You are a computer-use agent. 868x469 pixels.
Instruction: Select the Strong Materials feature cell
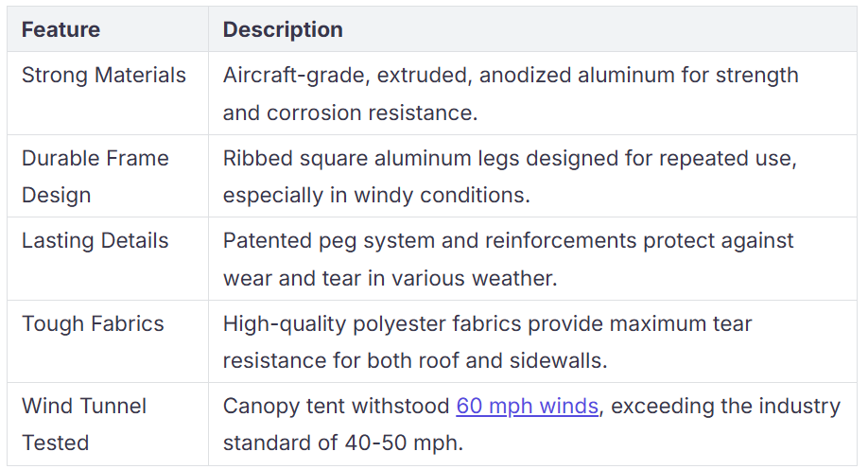click(104, 76)
